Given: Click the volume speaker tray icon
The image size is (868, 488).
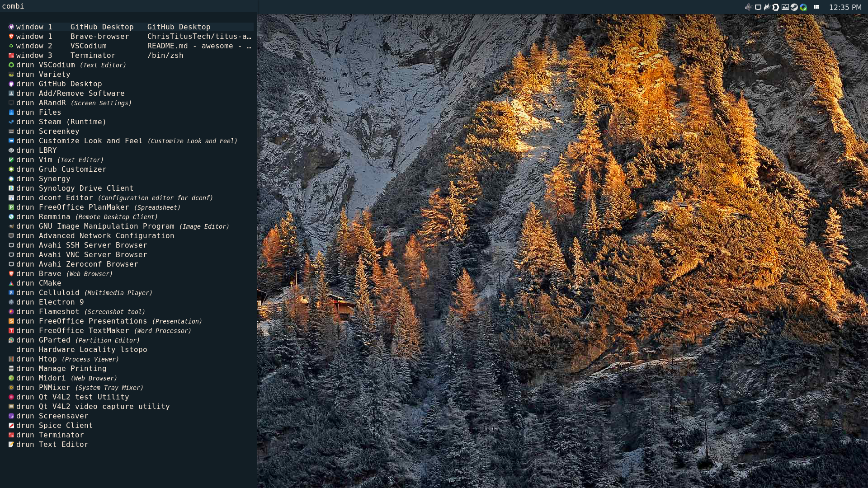Looking at the screenshot, I should coord(749,7).
